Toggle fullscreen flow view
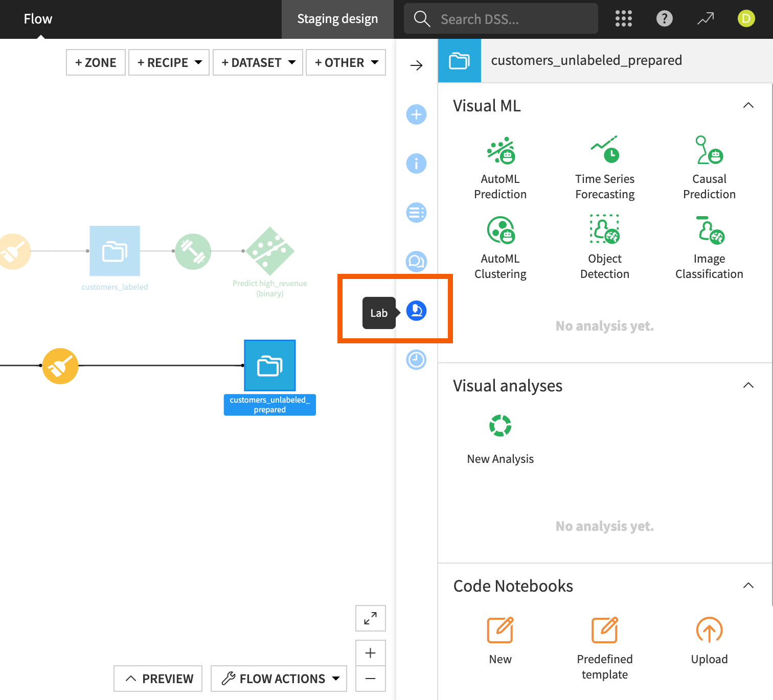773x700 pixels. tap(371, 618)
